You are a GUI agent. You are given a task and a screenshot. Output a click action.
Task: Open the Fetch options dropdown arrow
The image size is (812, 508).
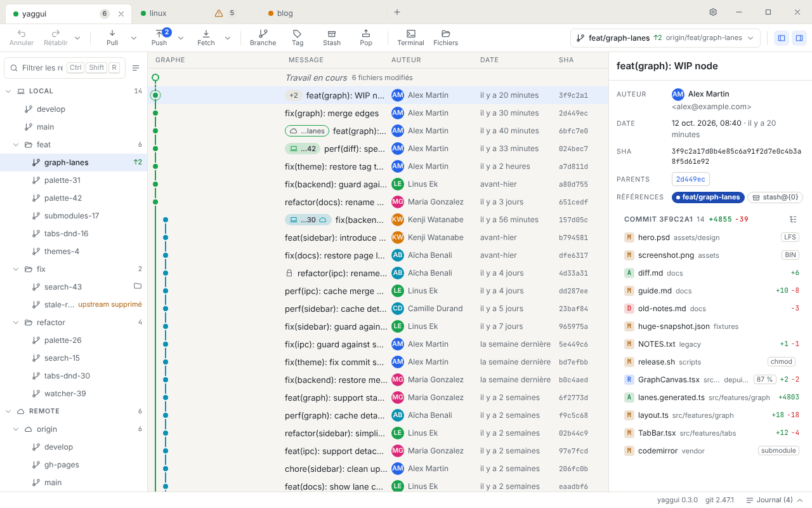pos(228,38)
